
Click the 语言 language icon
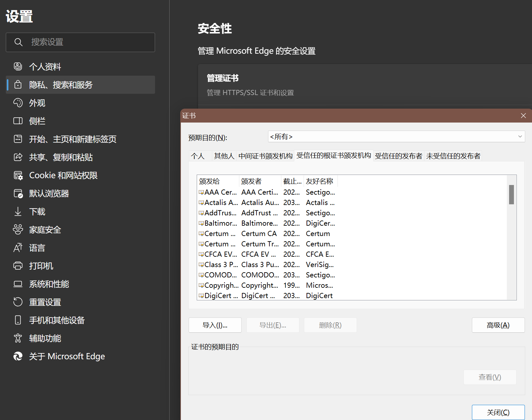coord(18,248)
